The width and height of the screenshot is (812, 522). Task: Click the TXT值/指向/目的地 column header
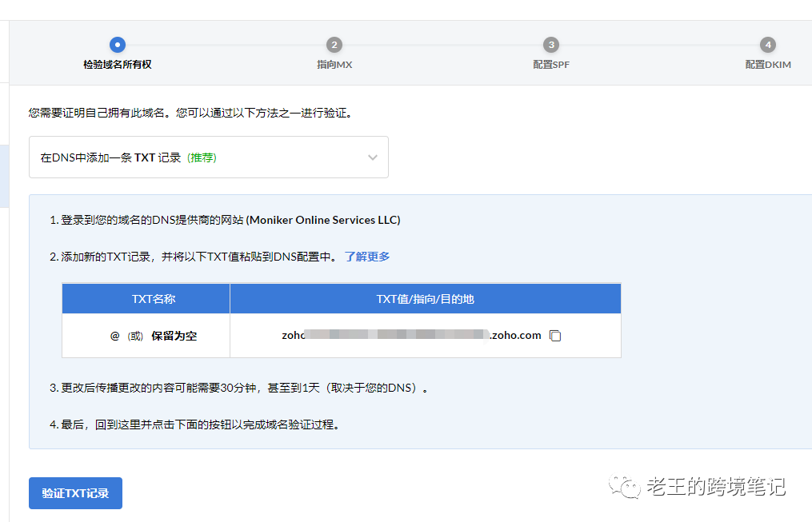tap(425, 299)
